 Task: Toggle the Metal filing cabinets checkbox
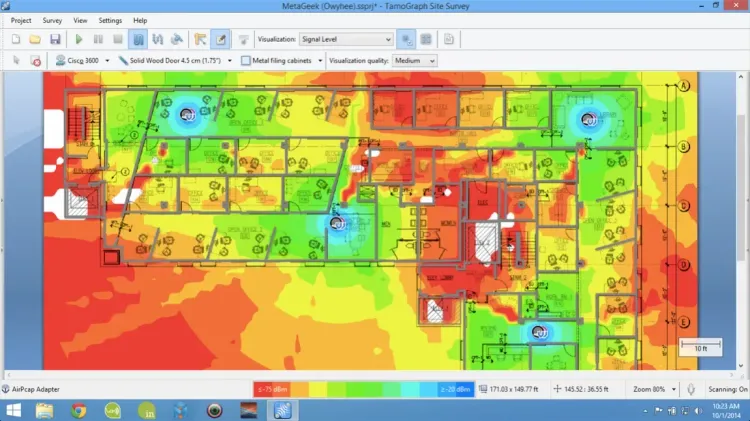247,60
